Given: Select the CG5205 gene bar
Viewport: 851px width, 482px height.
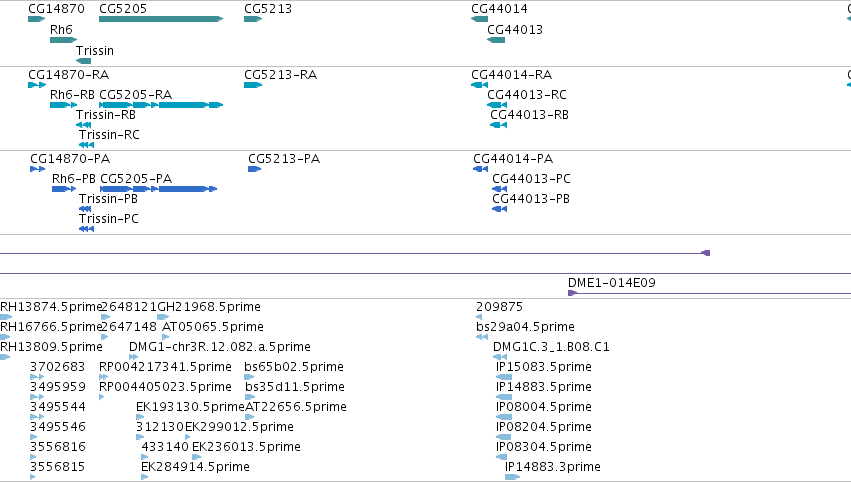Looking at the screenshot, I should (161, 19).
